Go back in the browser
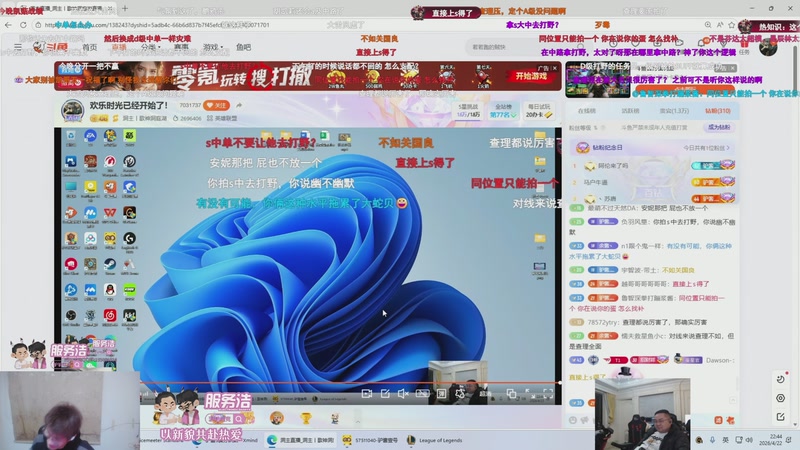 [x=8, y=24]
